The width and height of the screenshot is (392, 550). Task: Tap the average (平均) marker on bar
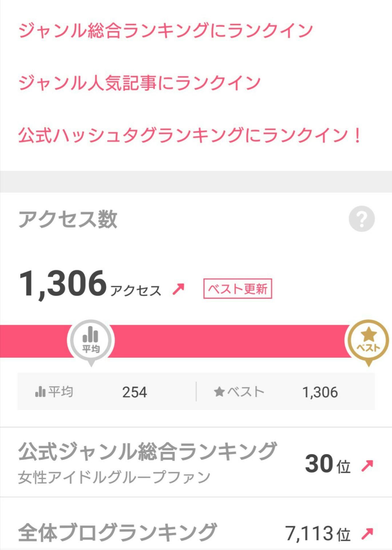[x=91, y=340]
